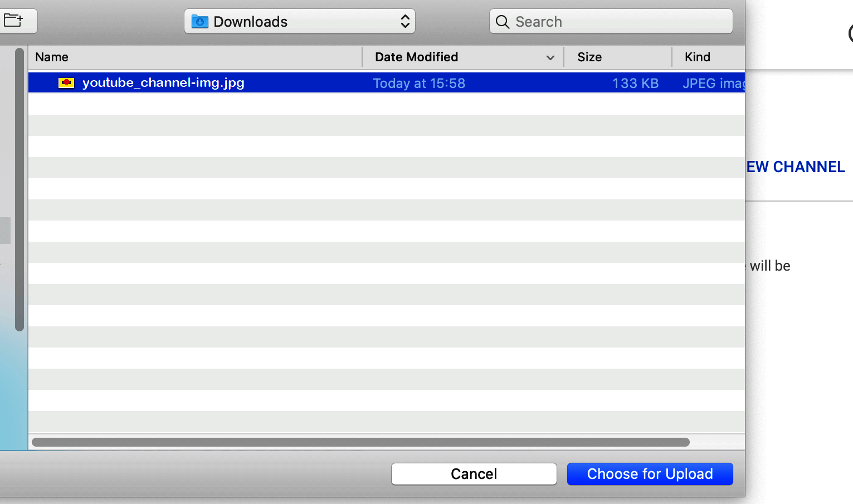
Task: Click the Date Modified column header
Action: (x=417, y=57)
